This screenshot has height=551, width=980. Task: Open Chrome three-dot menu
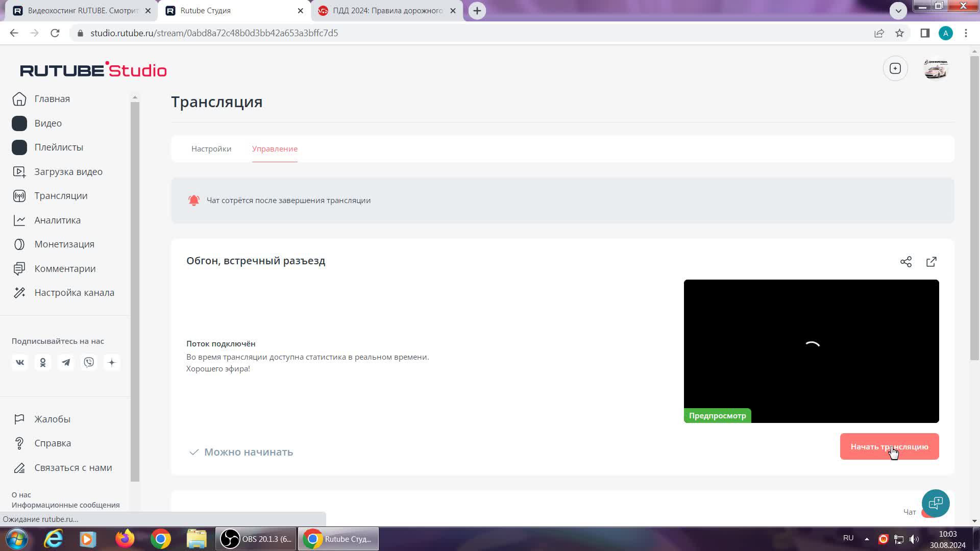966,33
